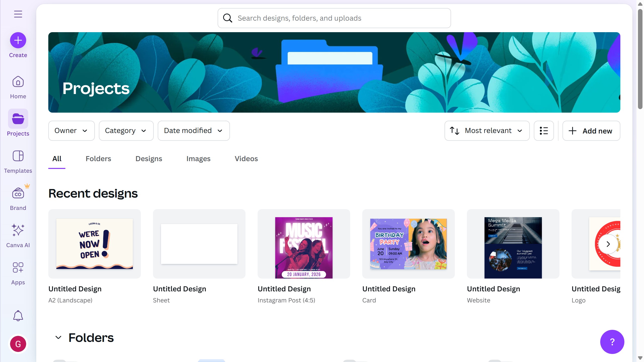Show next recent designs with carousel arrow
The image size is (644, 362).
point(608,244)
